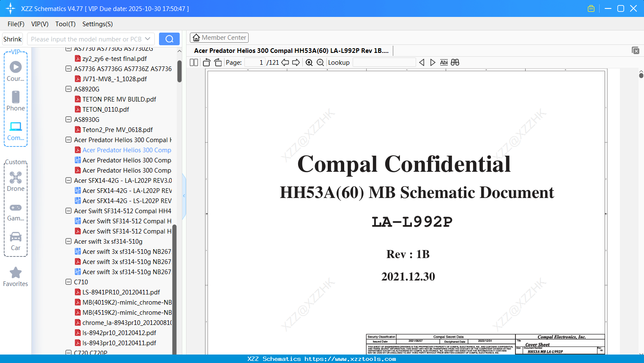The width and height of the screenshot is (644, 363).
Task: Collapse the Acer swift 3x sf314-510g node
Action: tap(69, 241)
